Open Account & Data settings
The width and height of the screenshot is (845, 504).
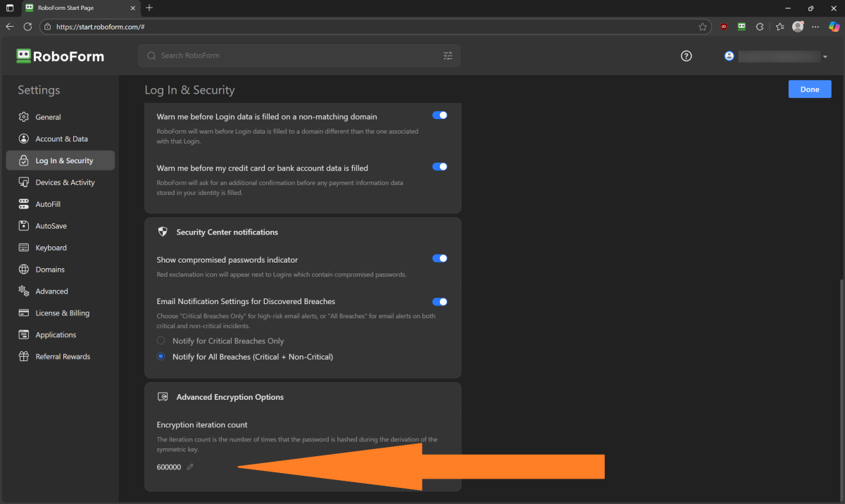pyautogui.click(x=61, y=139)
